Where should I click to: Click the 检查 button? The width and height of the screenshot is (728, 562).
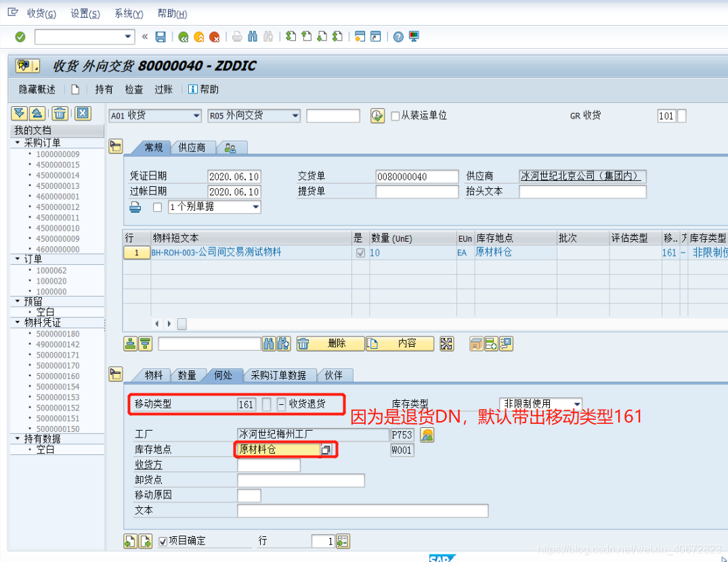click(x=133, y=89)
